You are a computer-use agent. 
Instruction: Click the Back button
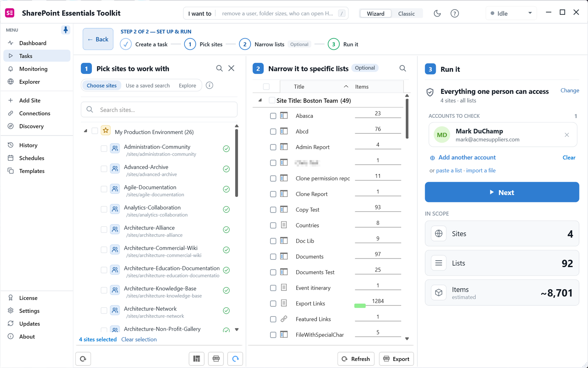[98, 39]
